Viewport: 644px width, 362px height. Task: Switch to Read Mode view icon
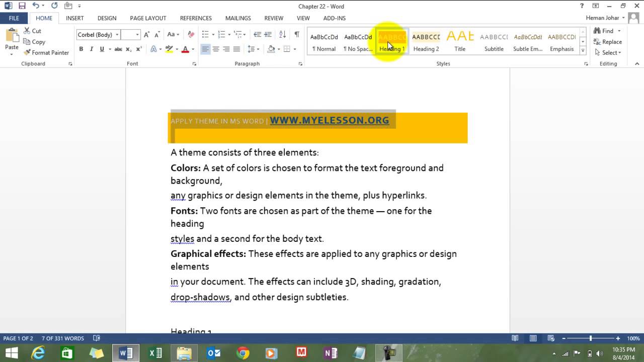click(x=515, y=338)
